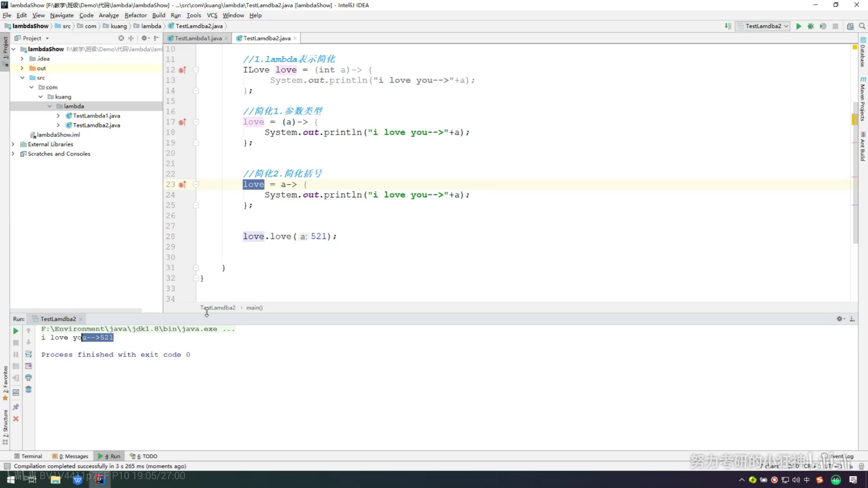Open Search Everywhere magnifier icon
The image size is (868, 488).
[x=862, y=26]
